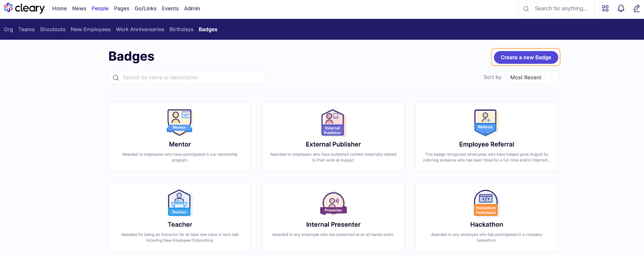Open the notifications bell
The height and width of the screenshot is (256, 644).
pyautogui.click(x=621, y=8)
